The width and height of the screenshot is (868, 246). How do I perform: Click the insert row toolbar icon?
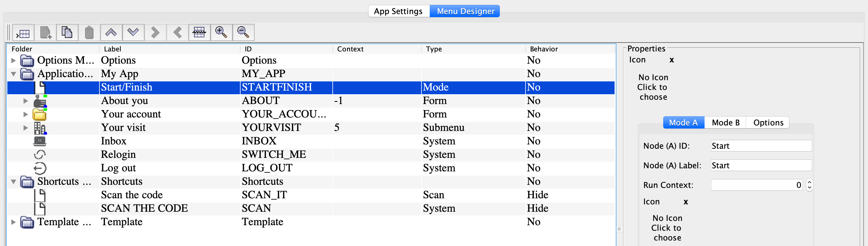[23, 33]
